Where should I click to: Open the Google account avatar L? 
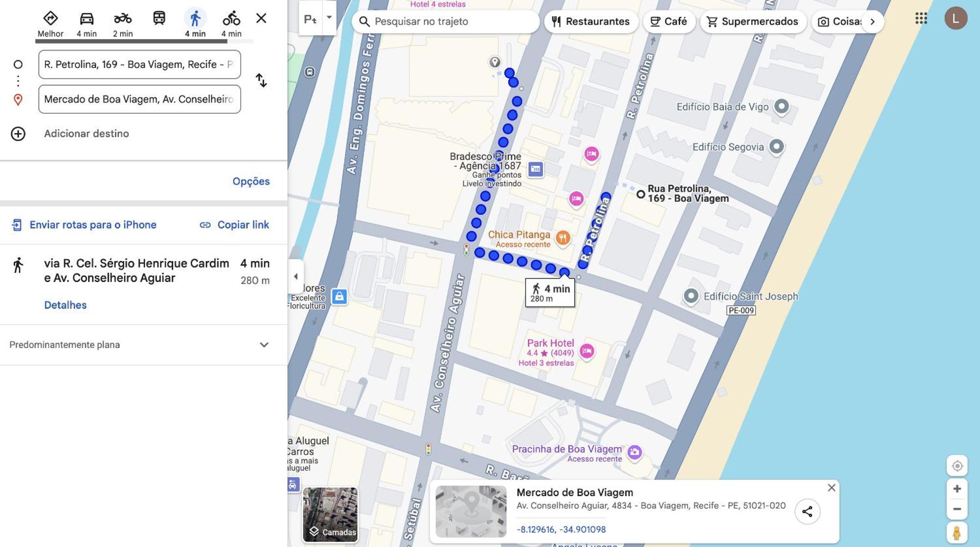click(x=955, y=19)
